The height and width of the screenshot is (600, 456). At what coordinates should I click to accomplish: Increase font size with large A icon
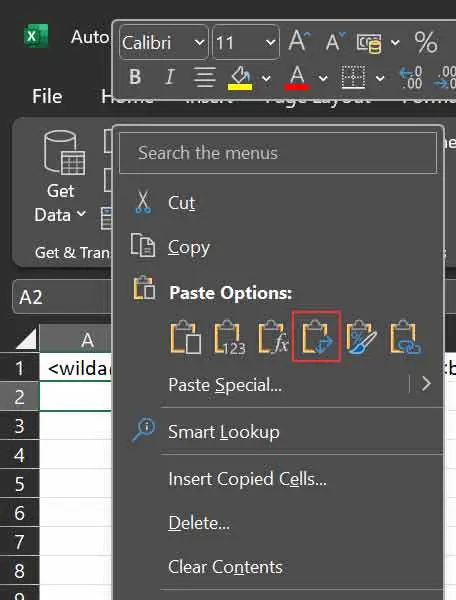[300, 41]
